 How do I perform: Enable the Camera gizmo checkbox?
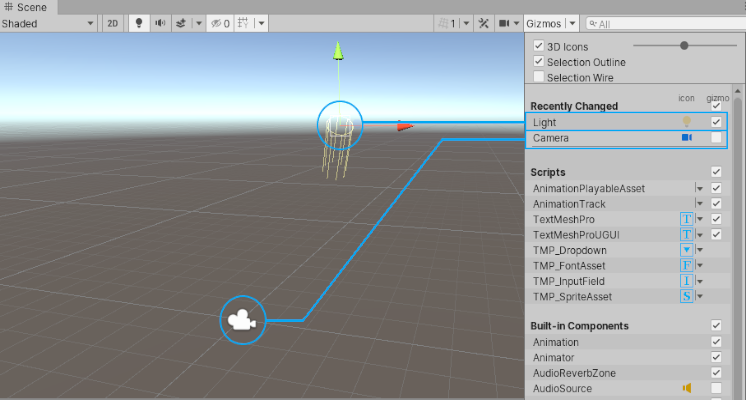point(716,138)
